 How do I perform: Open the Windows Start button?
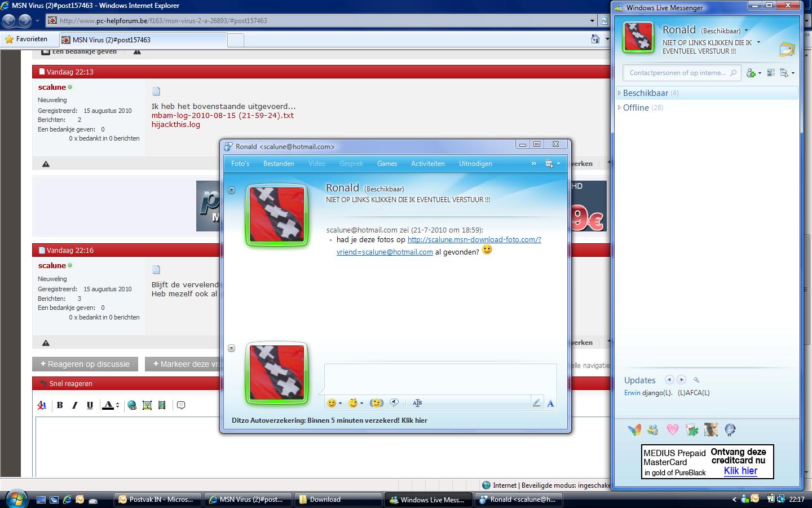16,499
